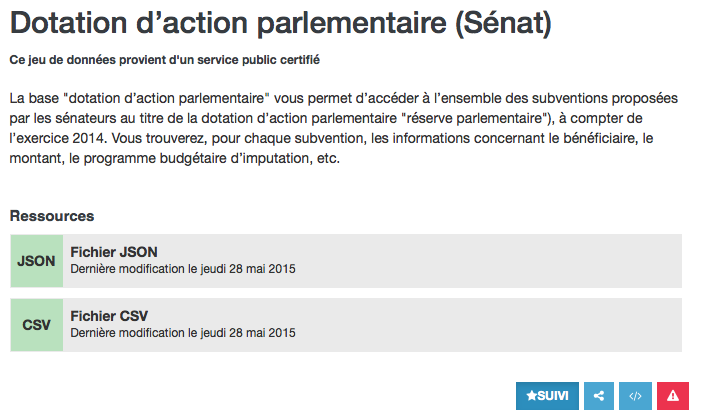Click the star SUIVI follow button
The width and height of the screenshot is (701, 420).
[x=547, y=396]
